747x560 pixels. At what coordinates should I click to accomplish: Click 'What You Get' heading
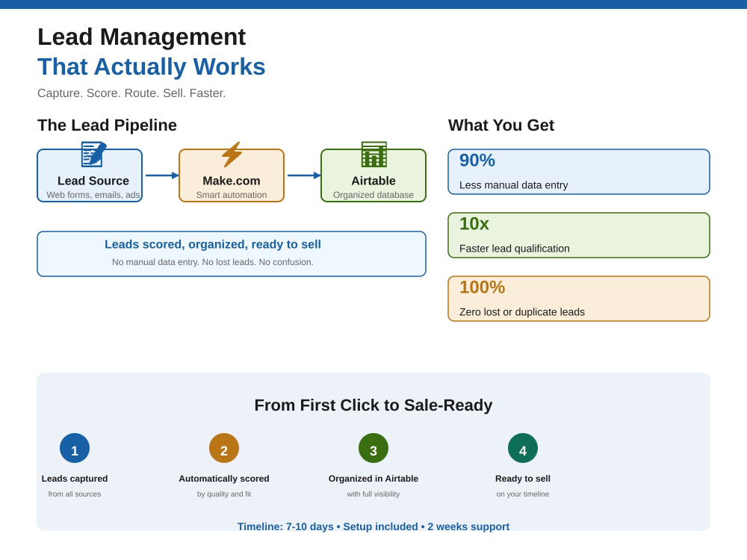tap(501, 125)
